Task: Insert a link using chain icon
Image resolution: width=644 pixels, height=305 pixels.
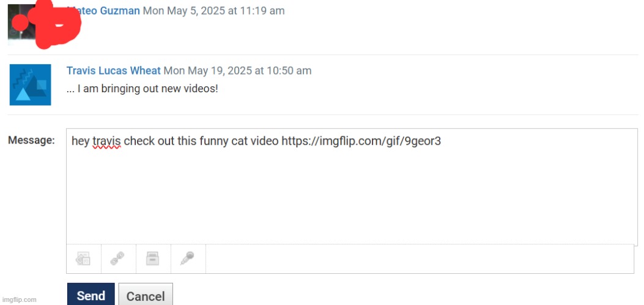Action: 118,259
